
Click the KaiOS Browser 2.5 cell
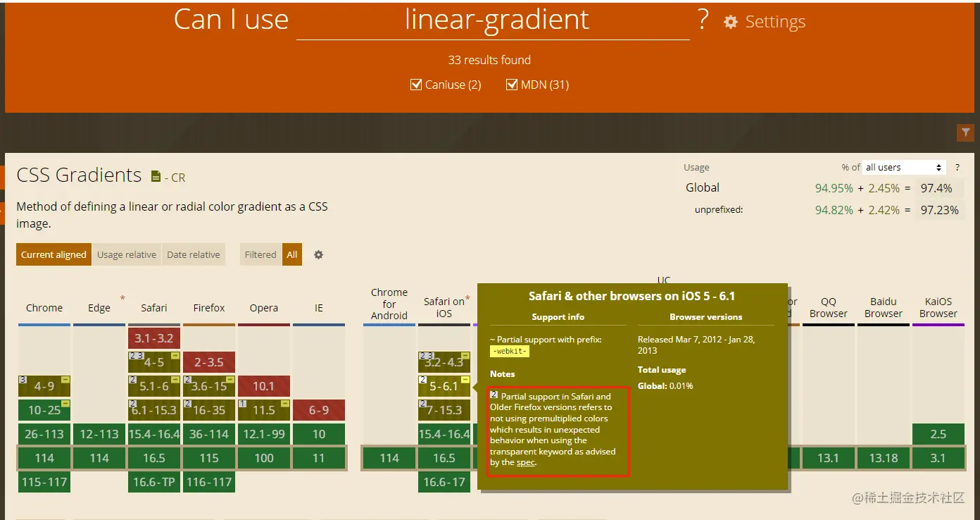point(938,434)
